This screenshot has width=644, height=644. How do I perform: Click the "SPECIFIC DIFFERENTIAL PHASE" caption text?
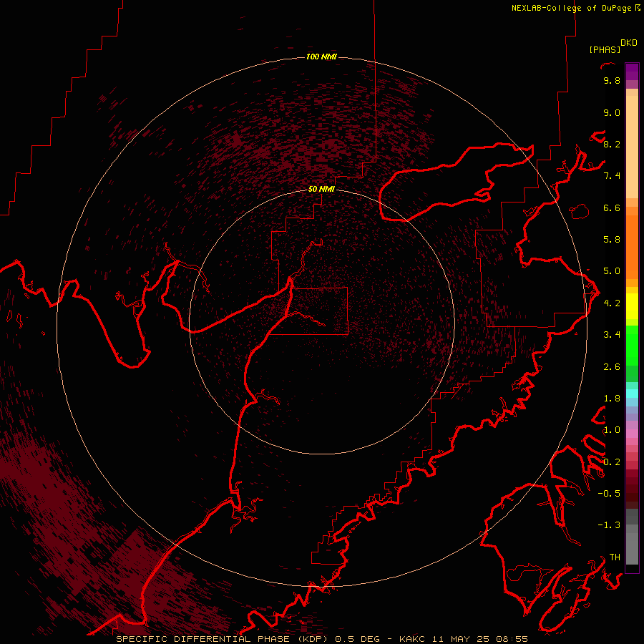(x=205, y=639)
